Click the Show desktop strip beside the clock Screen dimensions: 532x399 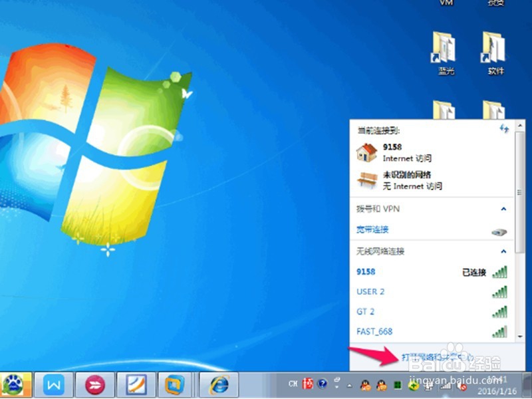click(527, 385)
